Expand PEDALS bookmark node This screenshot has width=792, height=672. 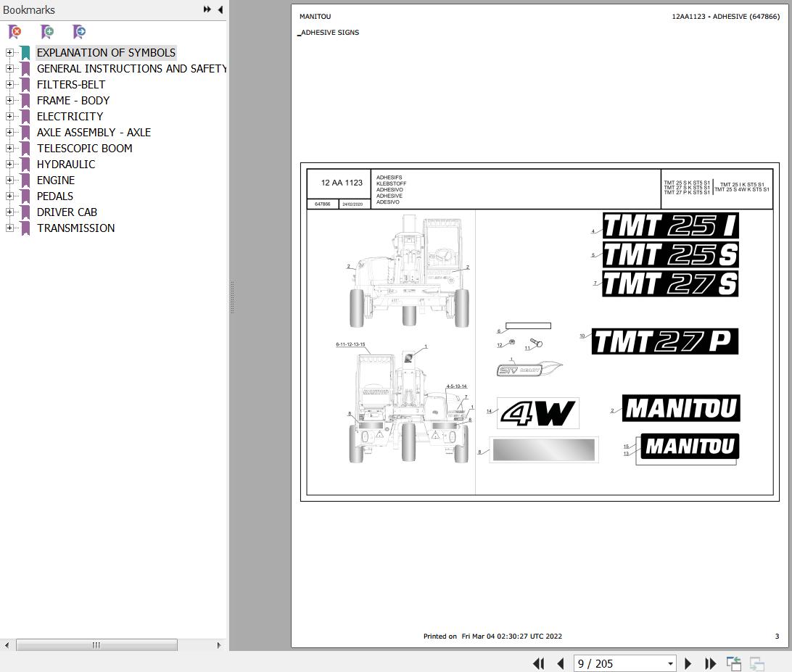9,196
